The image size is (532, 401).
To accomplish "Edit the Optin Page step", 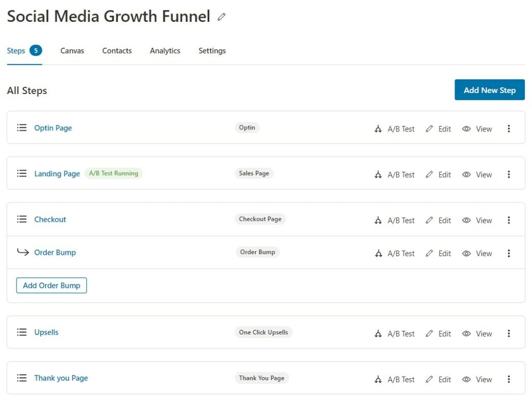I will pyautogui.click(x=438, y=129).
